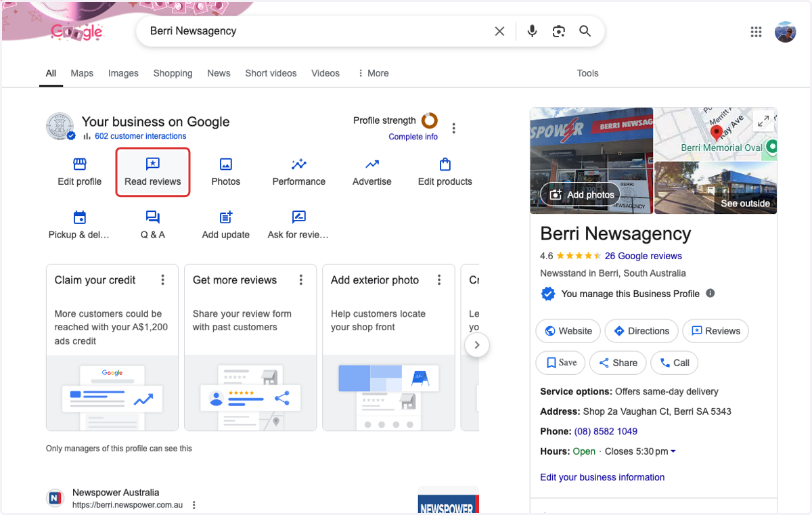This screenshot has height=515, width=812.
Task: Click Edit your business information link
Action: click(x=602, y=477)
